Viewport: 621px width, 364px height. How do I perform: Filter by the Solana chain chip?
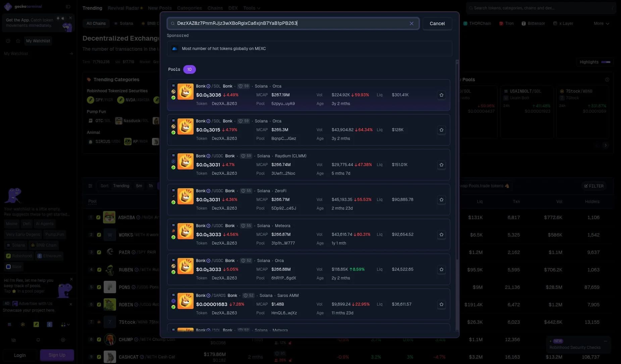pyautogui.click(x=123, y=23)
